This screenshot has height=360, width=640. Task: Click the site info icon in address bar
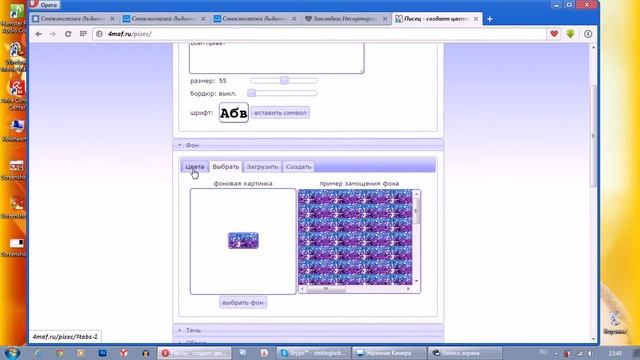tap(99, 34)
